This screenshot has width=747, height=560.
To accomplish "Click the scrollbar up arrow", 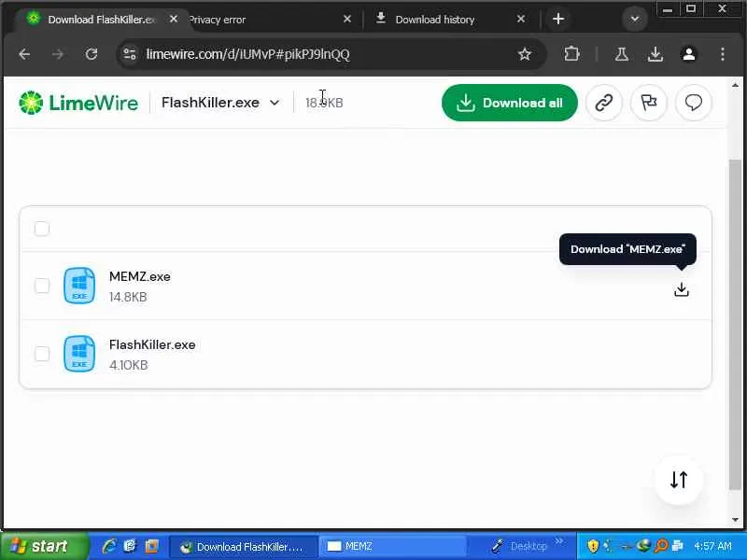I will (735, 85).
